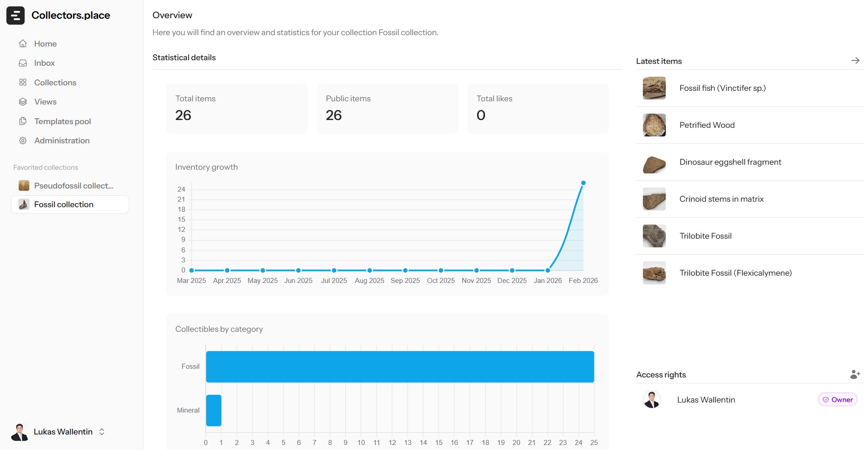Open the Templates pool icon
The height and width of the screenshot is (450, 868).
[23, 121]
